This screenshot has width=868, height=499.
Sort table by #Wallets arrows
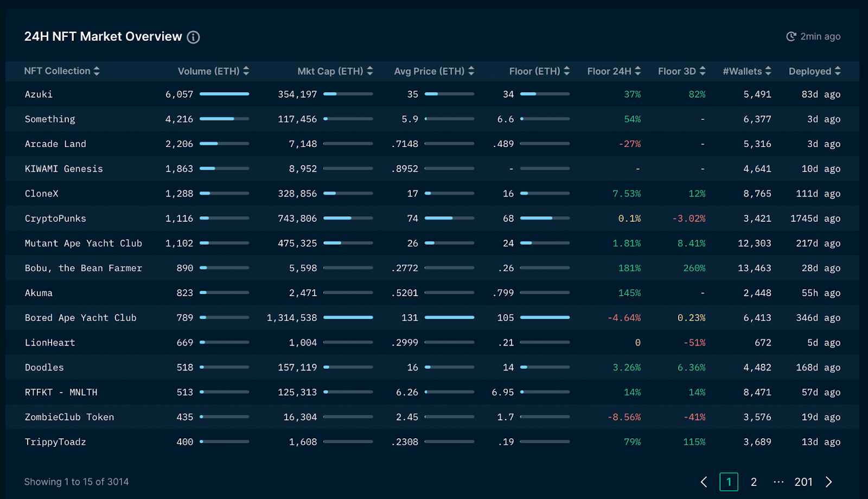[768, 71]
